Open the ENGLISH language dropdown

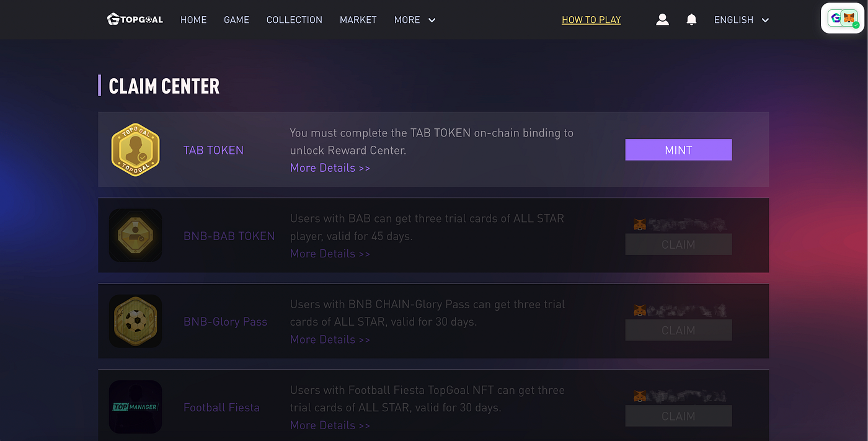tap(742, 20)
